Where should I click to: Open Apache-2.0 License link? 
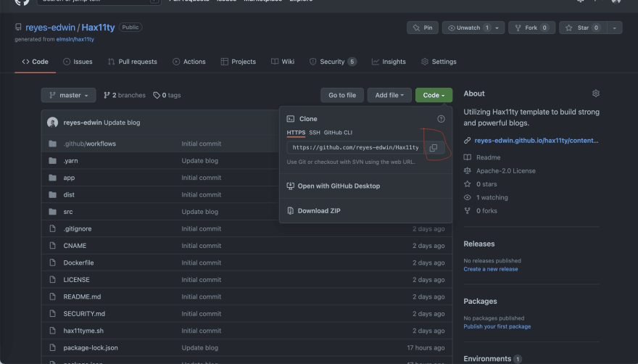pos(500,171)
